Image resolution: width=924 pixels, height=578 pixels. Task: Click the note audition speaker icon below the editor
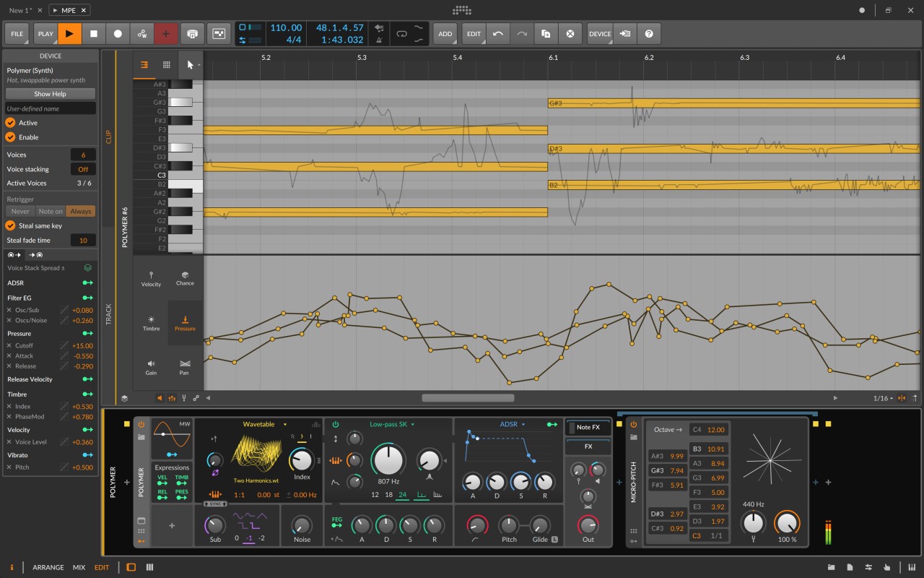[160, 397]
